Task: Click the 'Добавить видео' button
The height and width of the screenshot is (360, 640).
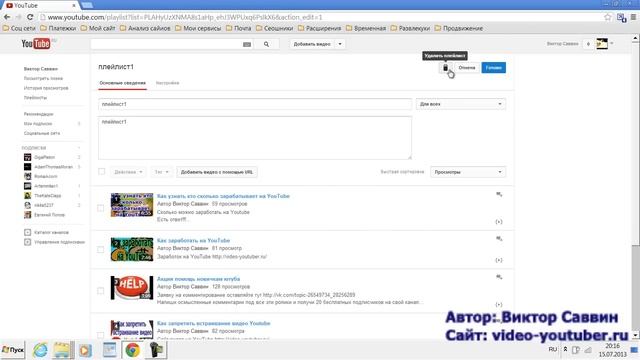Action: pyautogui.click(x=312, y=44)
